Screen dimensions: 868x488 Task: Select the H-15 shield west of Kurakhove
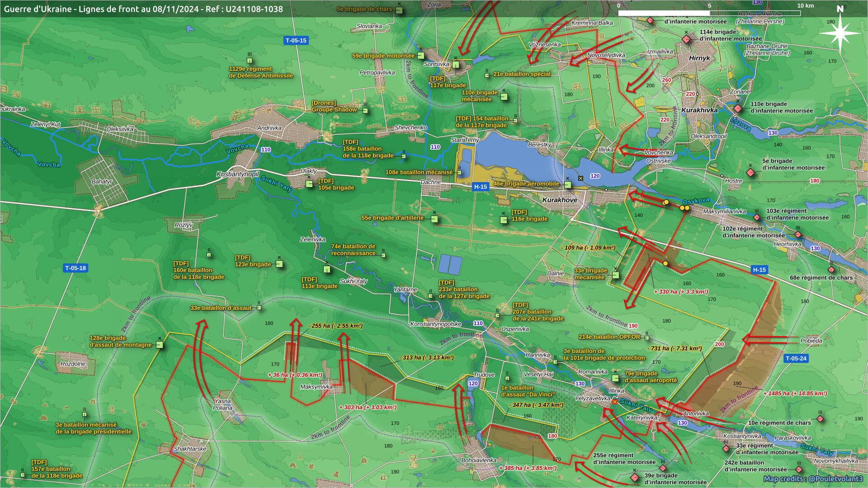(x=480, y=187)
